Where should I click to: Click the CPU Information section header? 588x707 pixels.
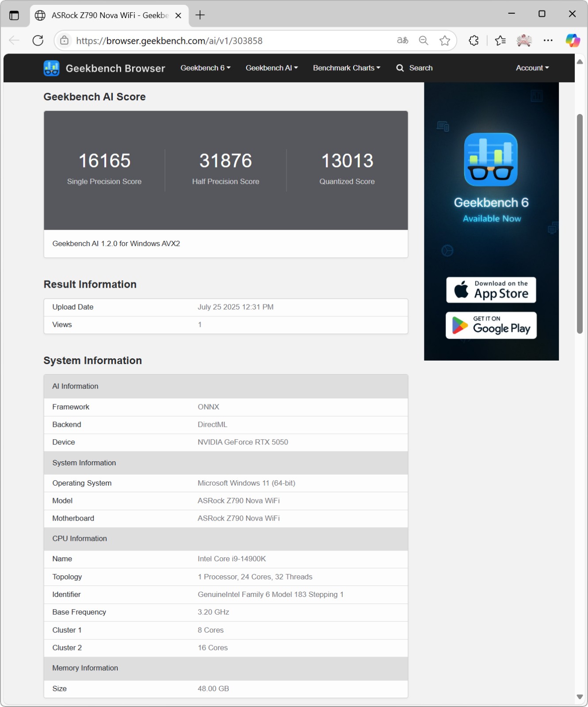click(x=226, y=539)
